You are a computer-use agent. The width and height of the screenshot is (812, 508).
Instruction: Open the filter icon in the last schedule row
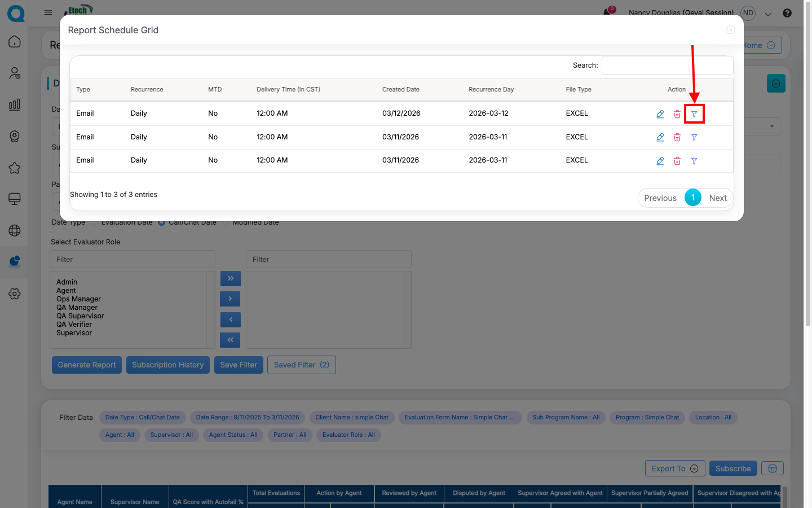pos(694,161)
